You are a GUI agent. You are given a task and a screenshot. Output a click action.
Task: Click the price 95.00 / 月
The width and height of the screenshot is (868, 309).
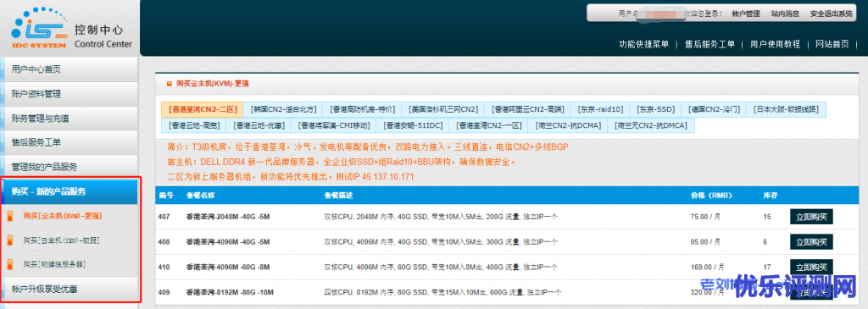click(706, 242)
